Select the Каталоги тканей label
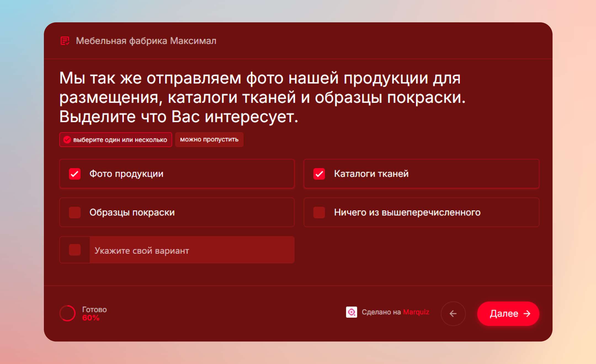This screenshot has width=596, height=364. (x=371, y=174)
